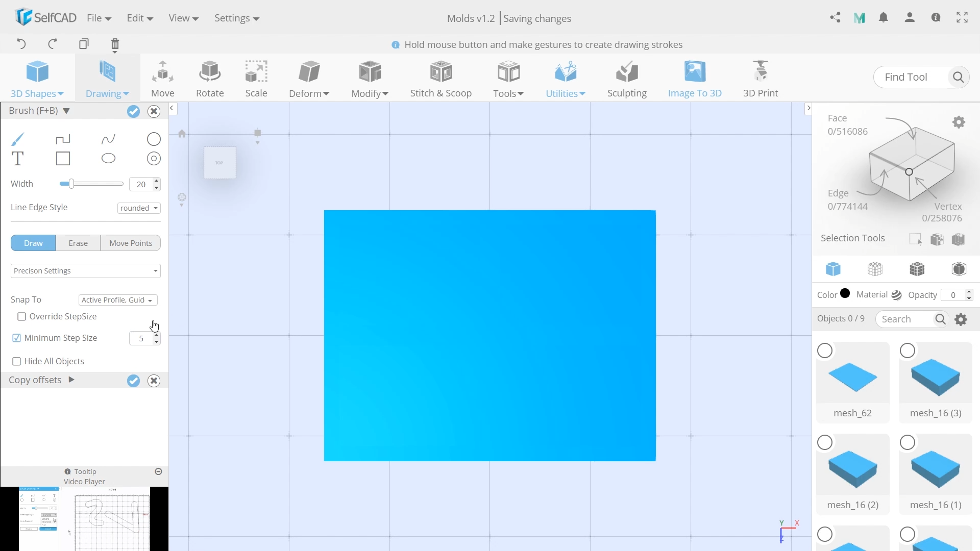The image size is (980, 551).
Task: Select the Move tool
Action: pyautogui.click(x=163, y=79)
